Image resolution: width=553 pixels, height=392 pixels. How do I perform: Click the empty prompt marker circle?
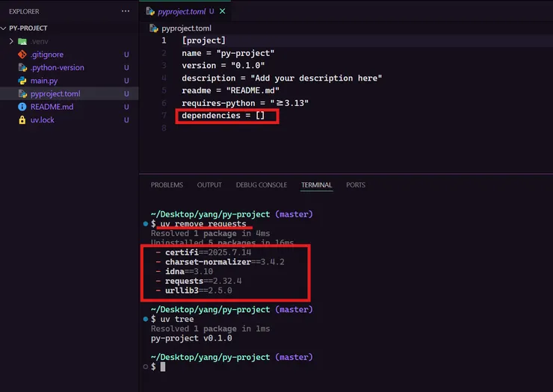[x=145, y=367]
